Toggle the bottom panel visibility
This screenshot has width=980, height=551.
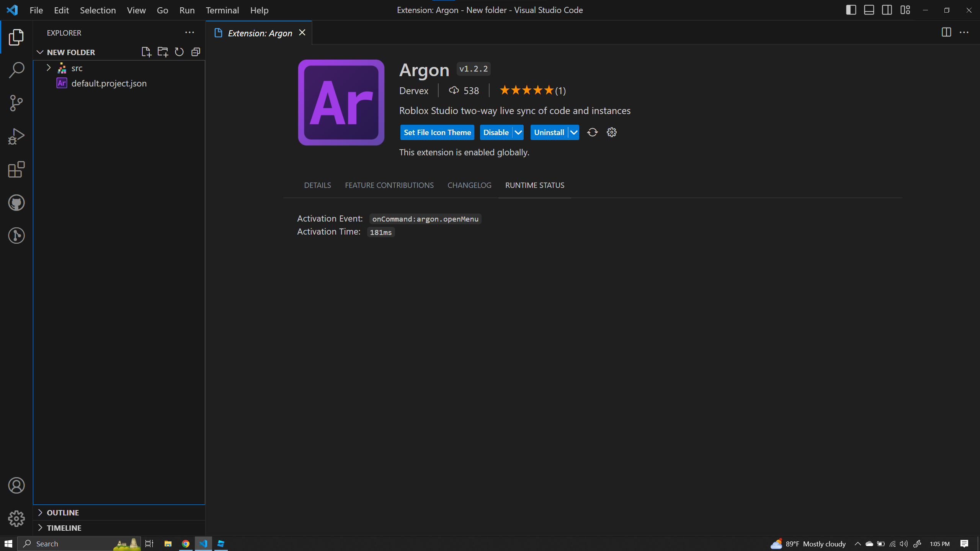click(x=869, y=10)
